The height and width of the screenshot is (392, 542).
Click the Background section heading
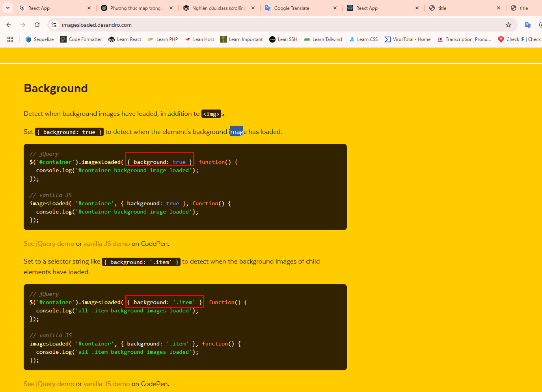pyautogui.click(x=56, y=88)
